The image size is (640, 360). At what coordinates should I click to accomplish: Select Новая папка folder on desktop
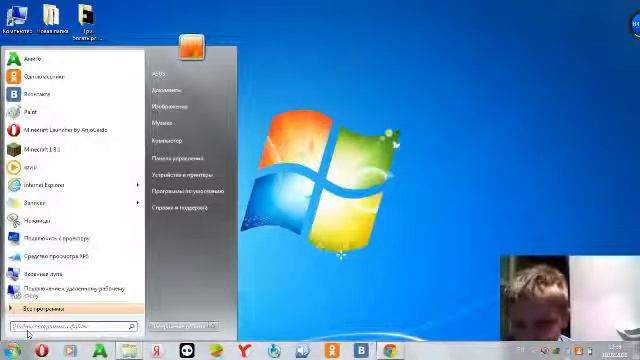52,19
